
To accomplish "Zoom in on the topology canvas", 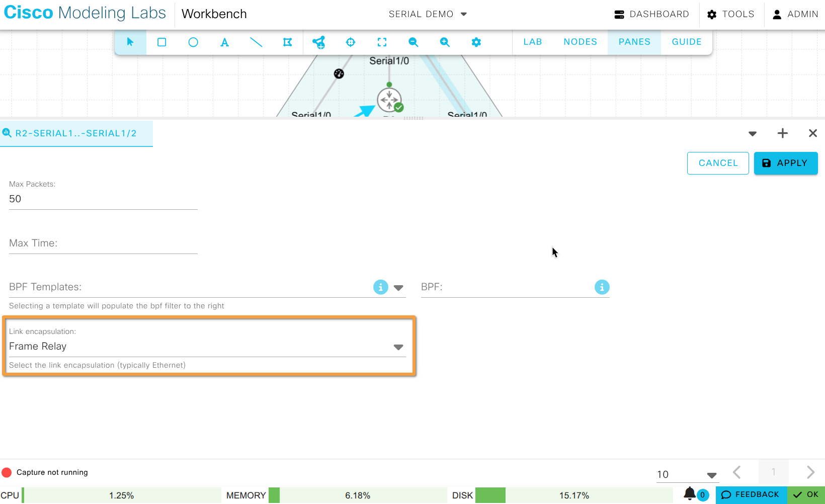I will point(445,42).
